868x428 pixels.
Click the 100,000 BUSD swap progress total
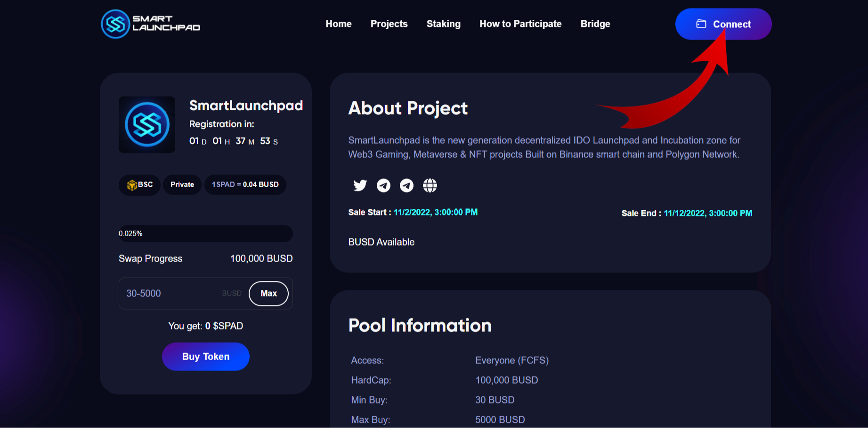261,258
